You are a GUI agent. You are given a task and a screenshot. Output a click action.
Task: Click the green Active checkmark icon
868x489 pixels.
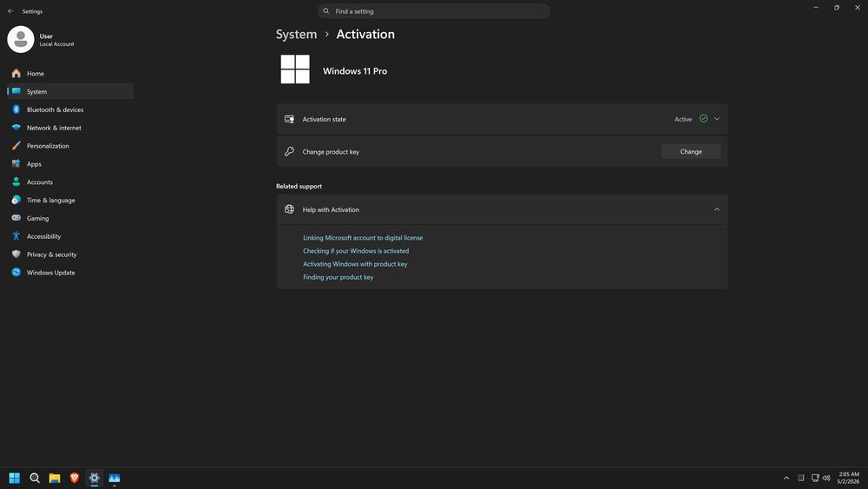click(703, 118)
